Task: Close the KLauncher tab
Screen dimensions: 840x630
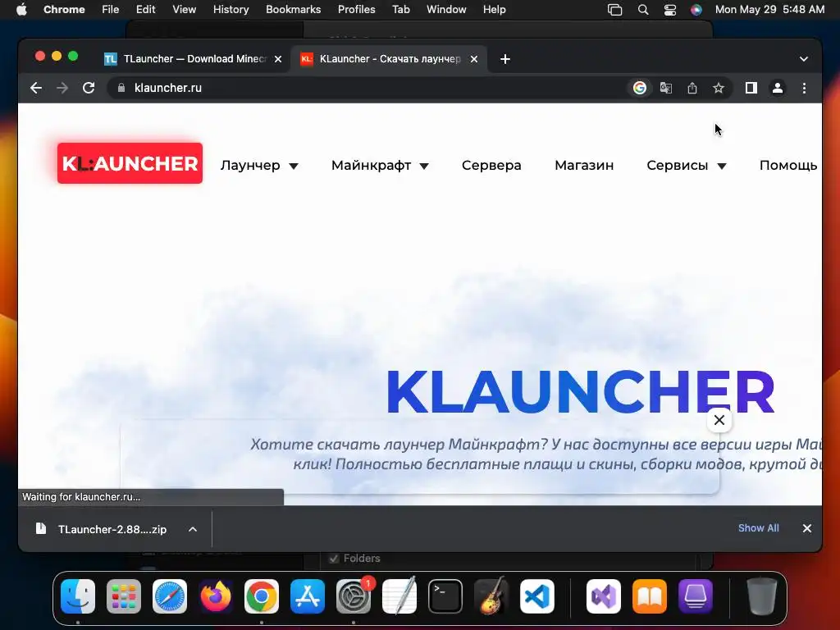Action: (x=474, y=59)
